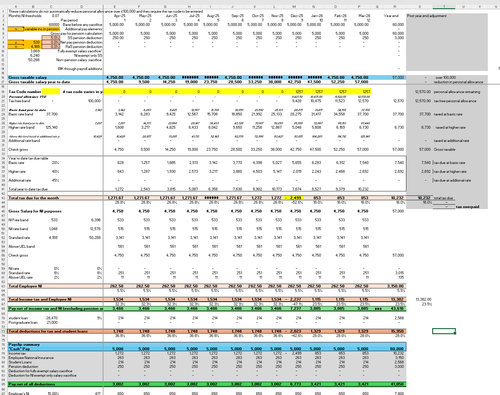The width and height of the screenshot is (500, 395).
Task: Click the Dec-25 month header cell
Action: click(297, 16)
